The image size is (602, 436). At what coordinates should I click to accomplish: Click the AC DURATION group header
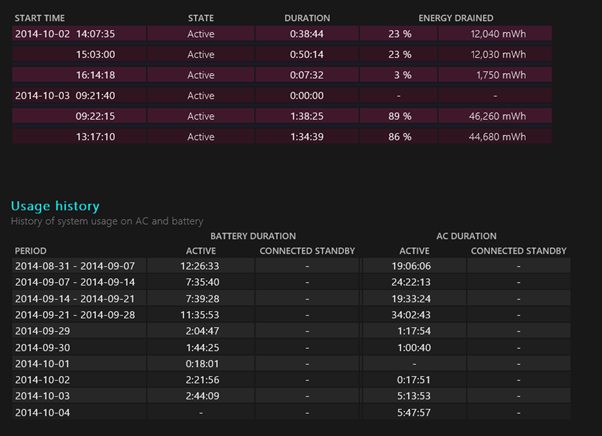(465, 236)
